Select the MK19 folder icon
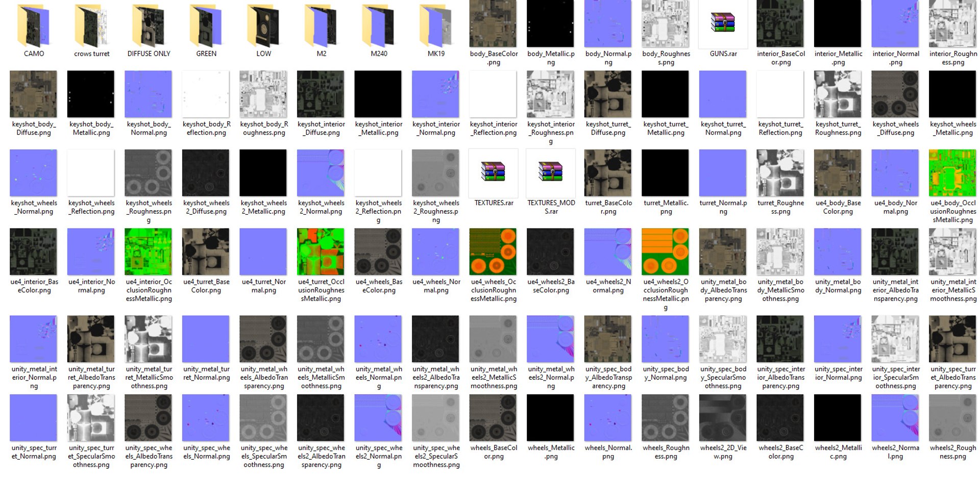This screenshot has width=980, height=477. (436, 24)
